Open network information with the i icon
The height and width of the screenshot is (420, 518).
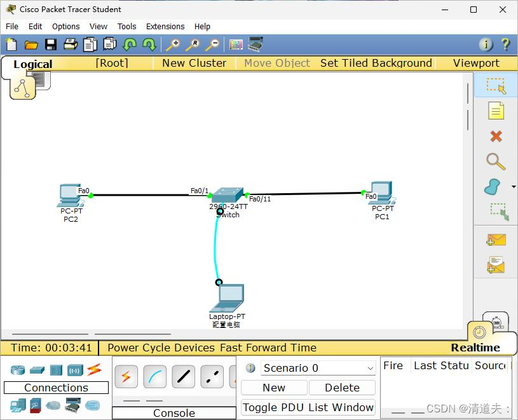coord(486,44)
